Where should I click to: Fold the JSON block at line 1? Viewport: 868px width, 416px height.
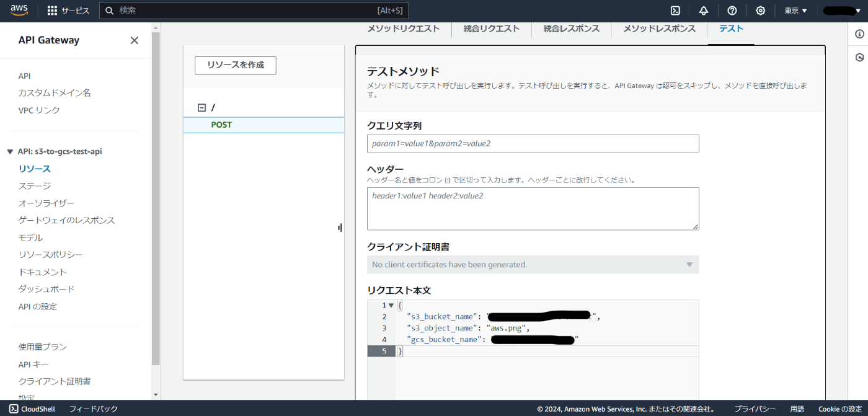[391, 305]
